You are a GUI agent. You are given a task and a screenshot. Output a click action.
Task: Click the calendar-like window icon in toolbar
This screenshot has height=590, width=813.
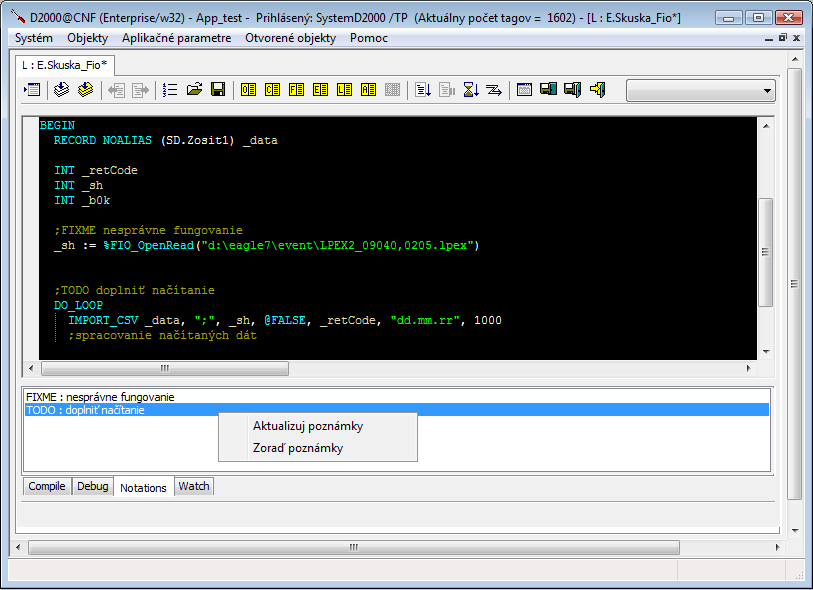tap(524, 90)
